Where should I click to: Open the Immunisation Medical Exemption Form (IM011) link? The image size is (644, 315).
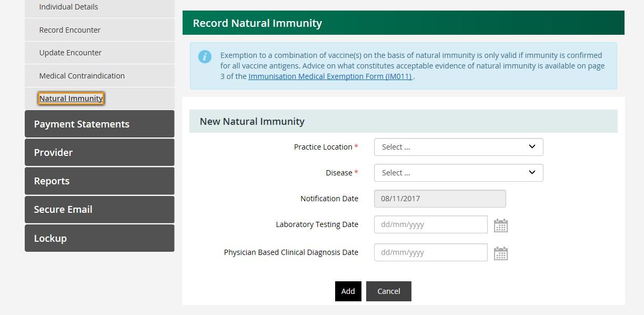coord(329,76)
